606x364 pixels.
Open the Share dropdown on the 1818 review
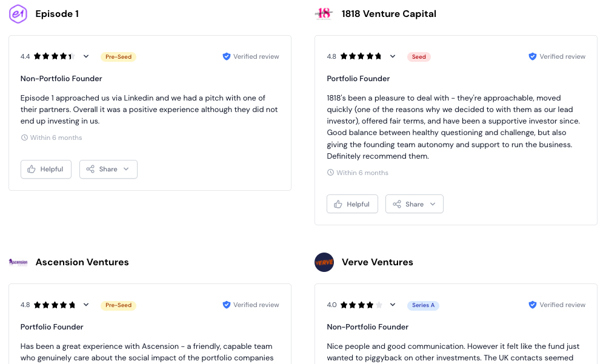point(415,204)
